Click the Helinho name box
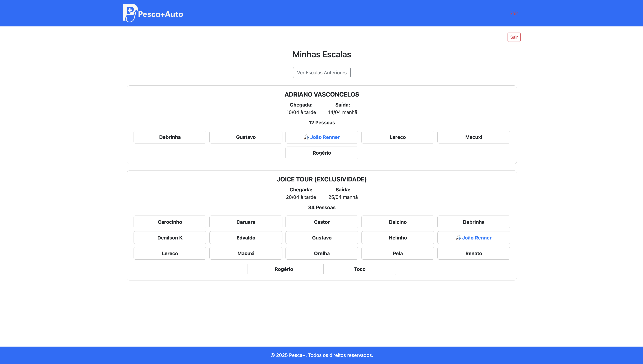Viewport: 643px width, 364px height. tap(398, 238)
